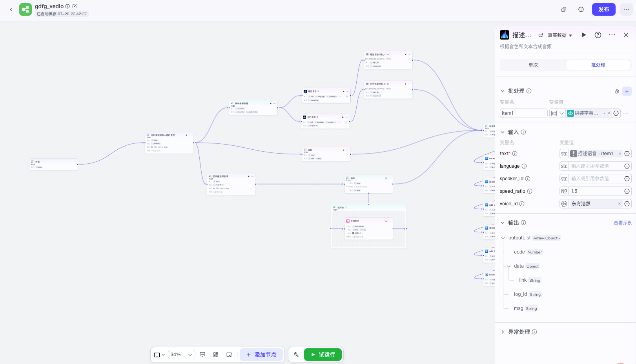Image resolution: width=636 pixels, height=364 pixels.
Task: Click the link String output row
Action: pos(530,280)
